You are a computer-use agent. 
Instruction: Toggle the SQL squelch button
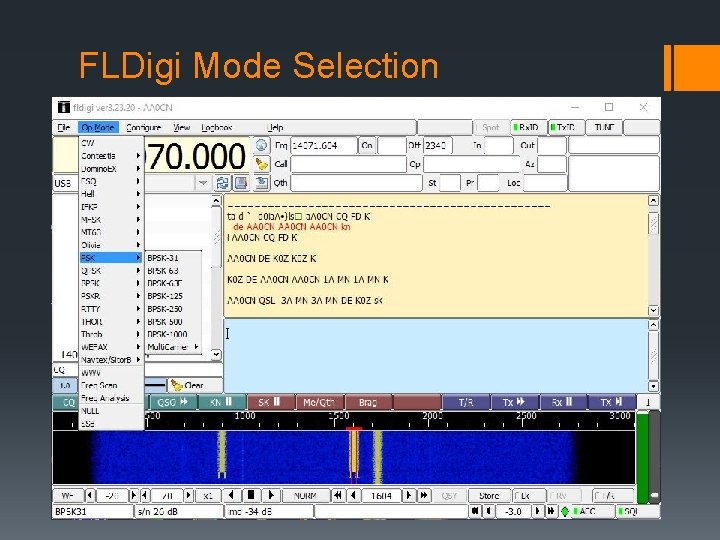point(637,511)
